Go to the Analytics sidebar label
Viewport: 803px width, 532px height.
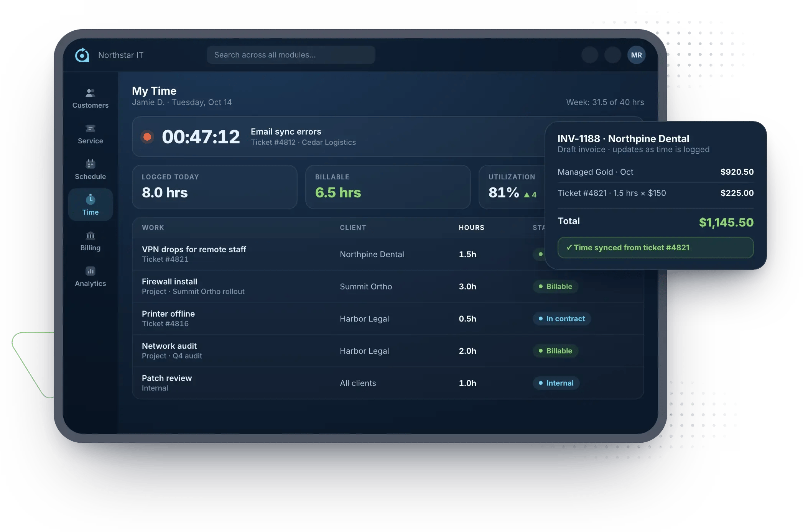click(91, 283)
